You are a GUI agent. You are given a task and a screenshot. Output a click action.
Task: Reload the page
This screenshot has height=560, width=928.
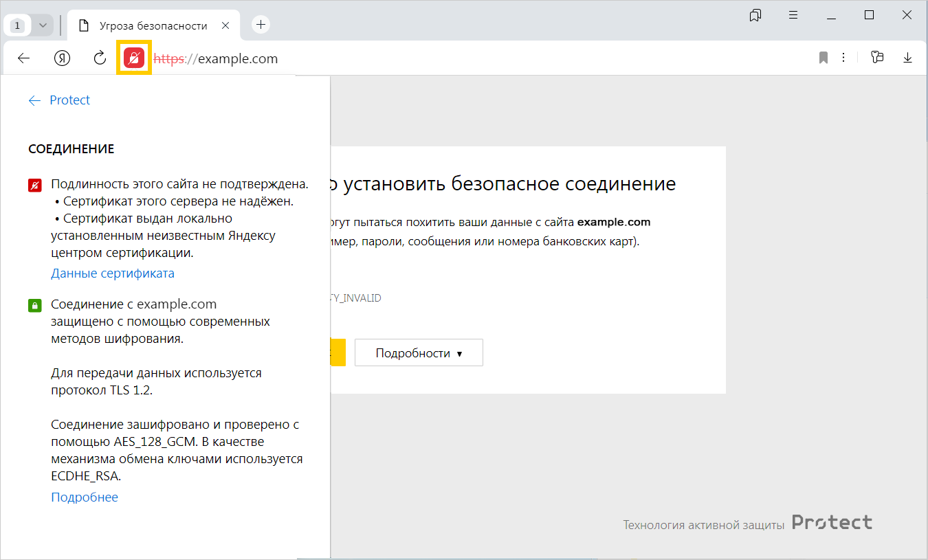(x=100, y=58)
